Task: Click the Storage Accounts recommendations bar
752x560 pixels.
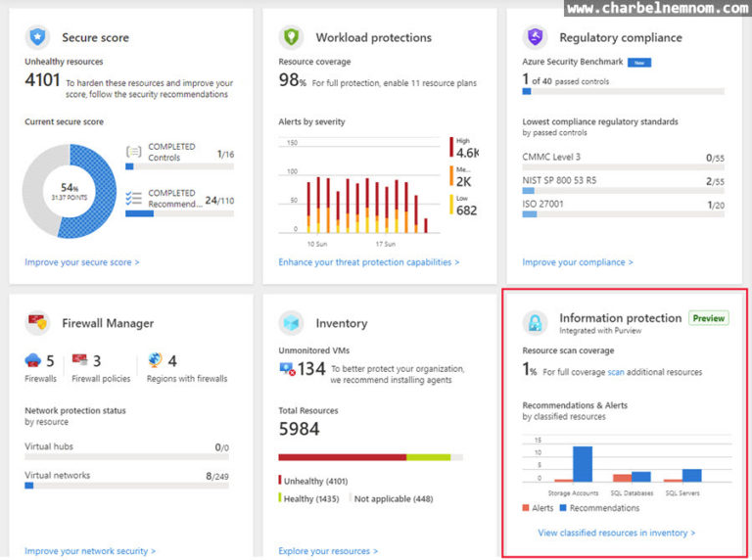Action: pos(583,464)
